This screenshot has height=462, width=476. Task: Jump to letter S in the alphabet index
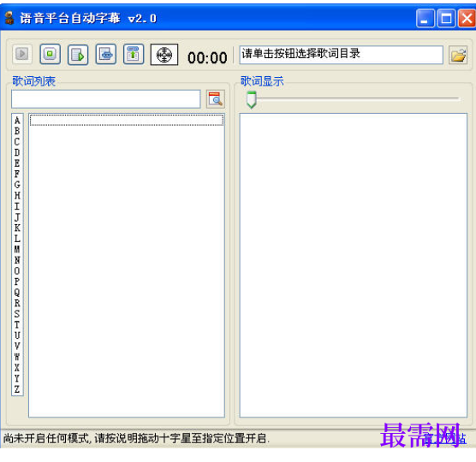(x=17, y=314)
